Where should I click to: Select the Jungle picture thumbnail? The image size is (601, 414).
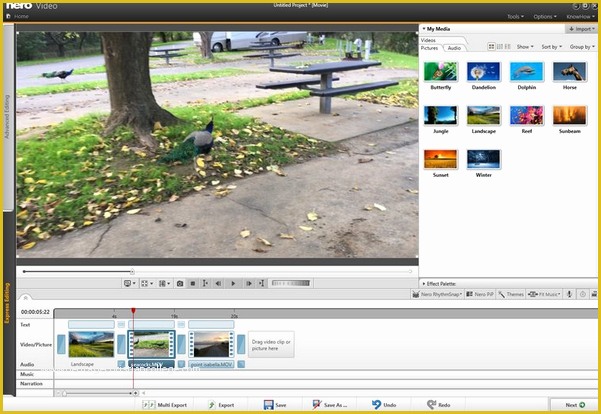tap(441, 115)
